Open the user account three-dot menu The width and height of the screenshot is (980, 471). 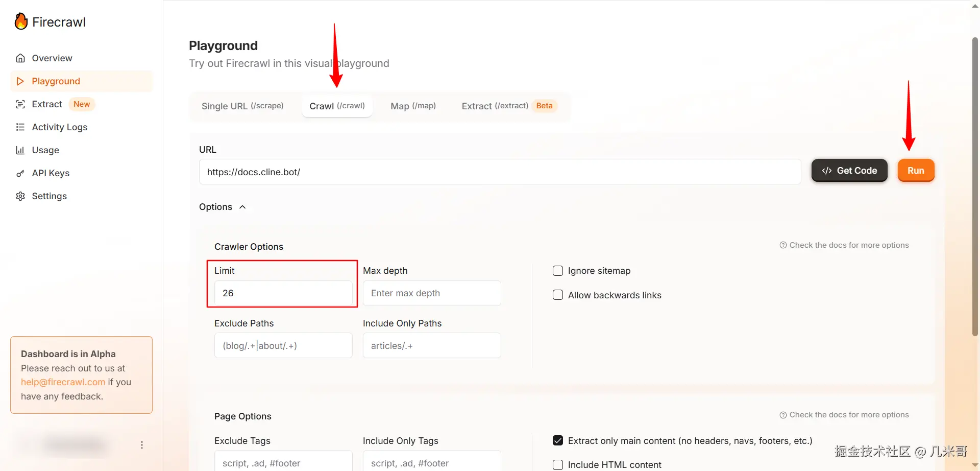[142, 445]
